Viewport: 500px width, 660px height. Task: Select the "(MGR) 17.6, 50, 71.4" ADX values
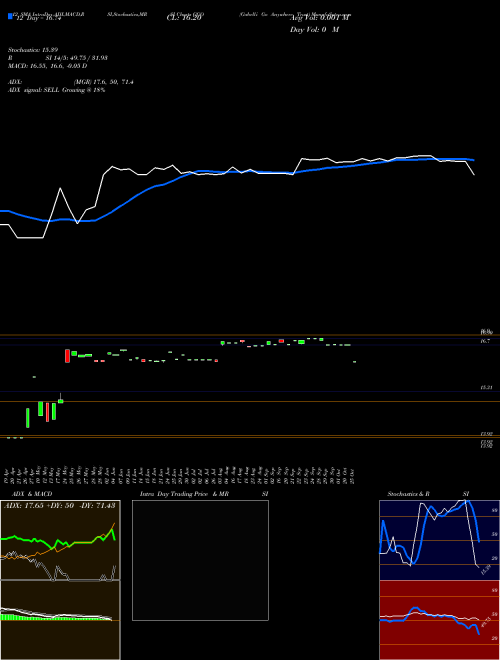coord(104,82)
